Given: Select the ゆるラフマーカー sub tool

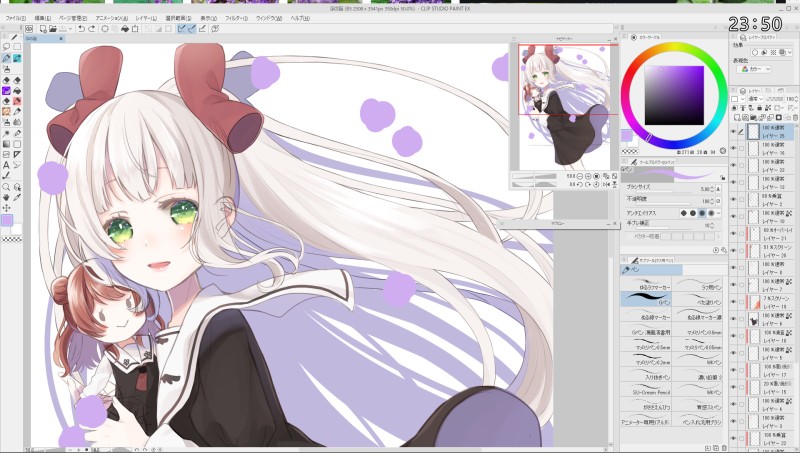Looking at the screenshot, I should coord(646,284).
